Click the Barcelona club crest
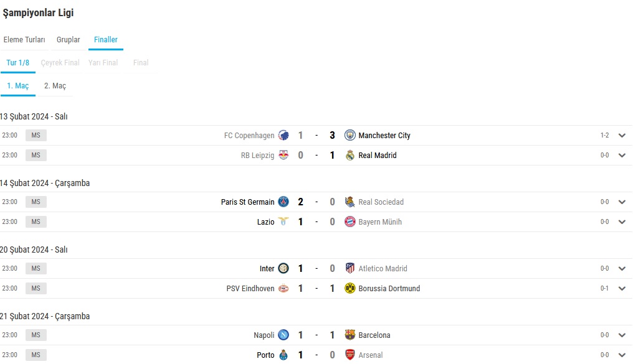Image resolution: width=641 pixels, height=364 pixels. 349,335
